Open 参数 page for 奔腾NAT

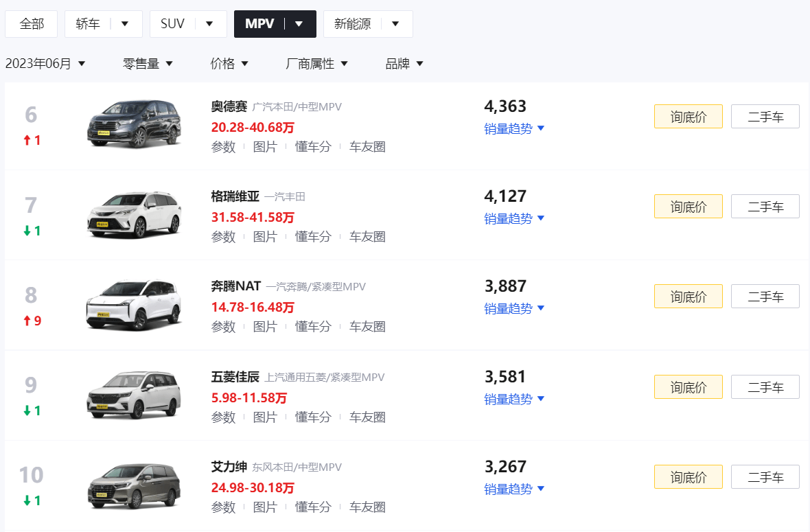pyautogui.click(x=223, y=327)
